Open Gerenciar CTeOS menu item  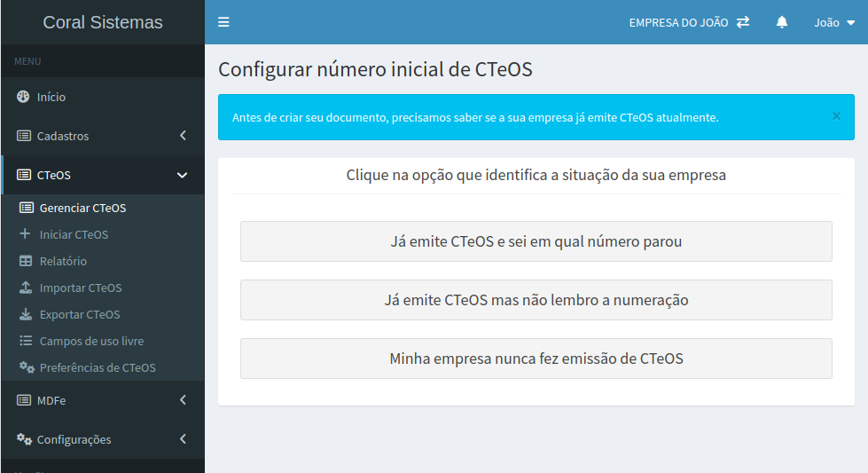[x=82, y=208]
